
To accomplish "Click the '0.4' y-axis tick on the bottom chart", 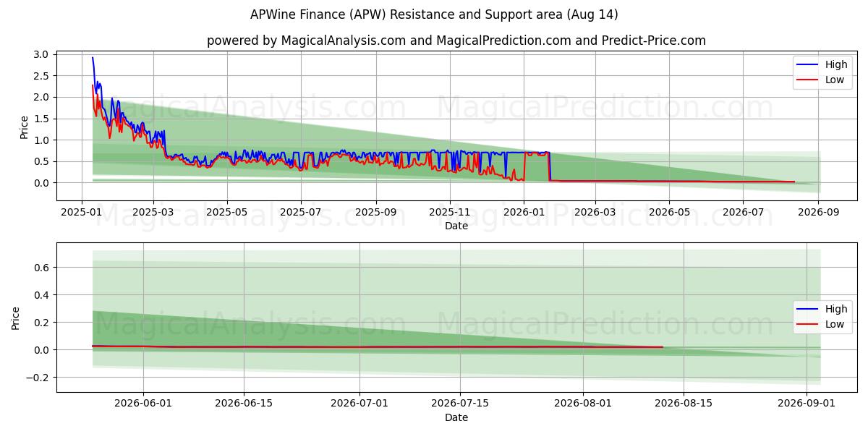I will (x=41, y=295).
